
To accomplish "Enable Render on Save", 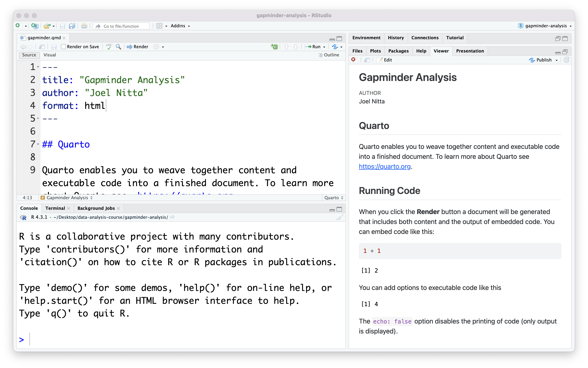I will (x=63, y=46).
